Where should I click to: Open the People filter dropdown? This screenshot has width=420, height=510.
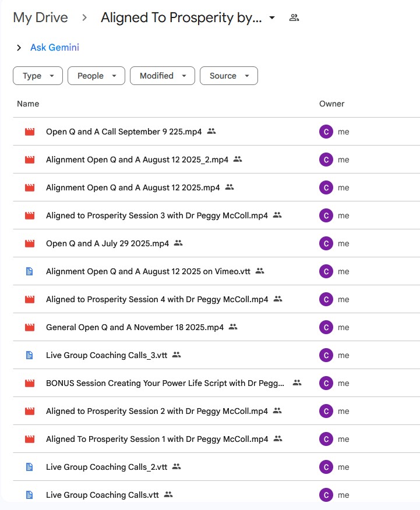click(x=96, y=76)
